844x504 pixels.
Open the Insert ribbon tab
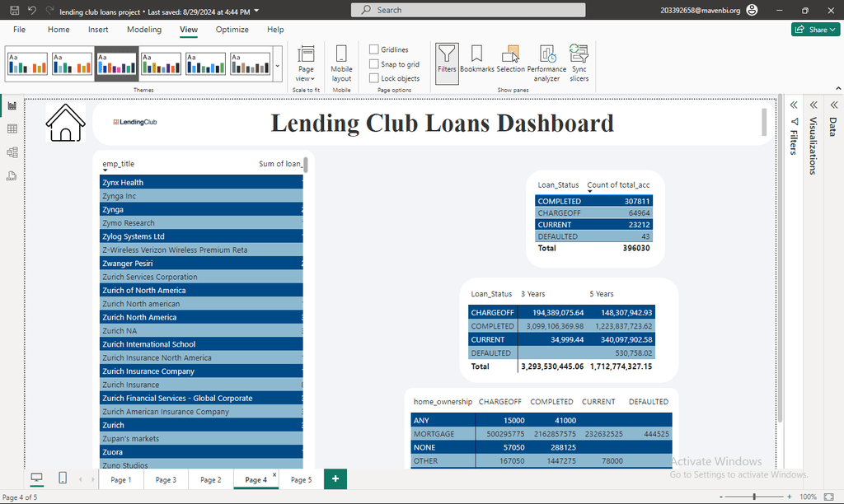(x=98, y=30)
